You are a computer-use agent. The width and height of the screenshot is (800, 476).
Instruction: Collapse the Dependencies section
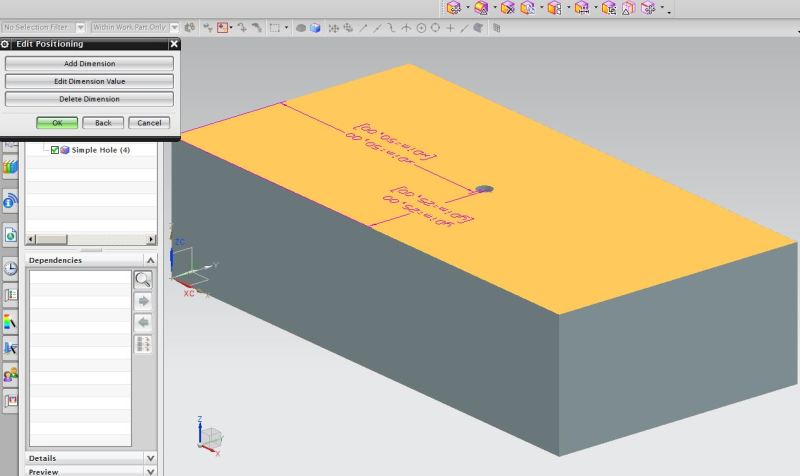tap(151, 260)
